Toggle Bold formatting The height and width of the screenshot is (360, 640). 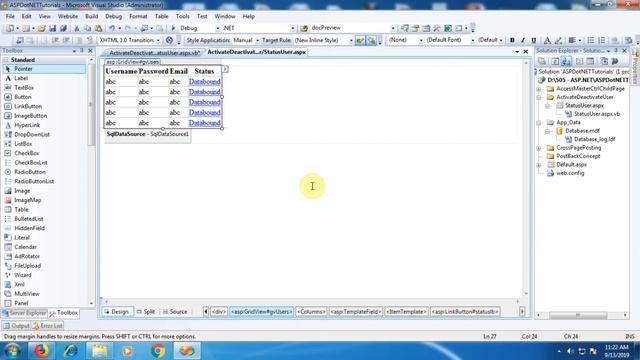(x=512, y=40)
